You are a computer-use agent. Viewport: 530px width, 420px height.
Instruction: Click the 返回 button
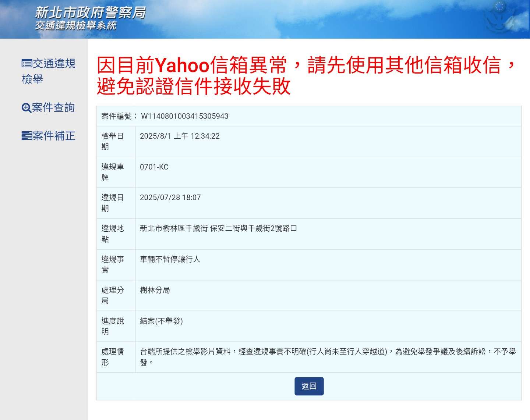tap(309, 386)
